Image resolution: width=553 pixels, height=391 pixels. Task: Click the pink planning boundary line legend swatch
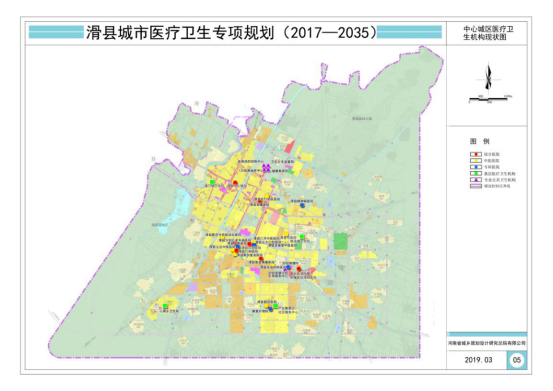coord(475,186)
